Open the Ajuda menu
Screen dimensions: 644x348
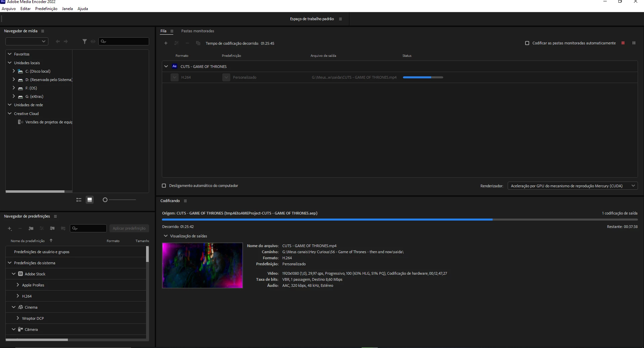tap(83, 9)
